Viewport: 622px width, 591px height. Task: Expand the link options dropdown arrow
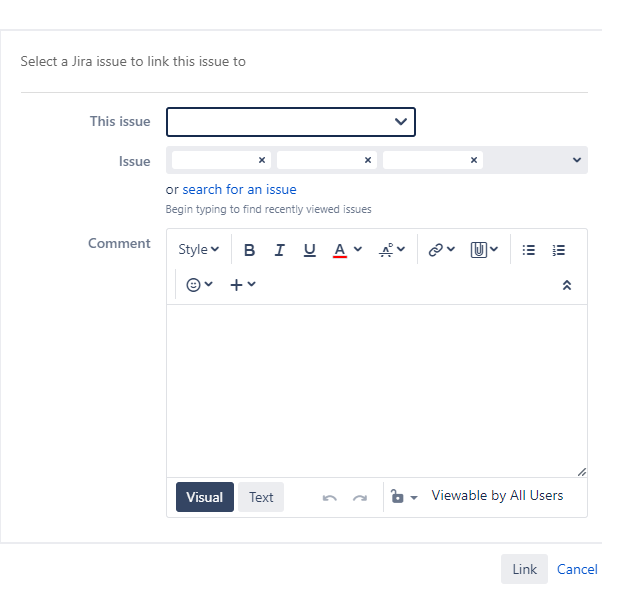pyautogui.click(x=451, y=249)
